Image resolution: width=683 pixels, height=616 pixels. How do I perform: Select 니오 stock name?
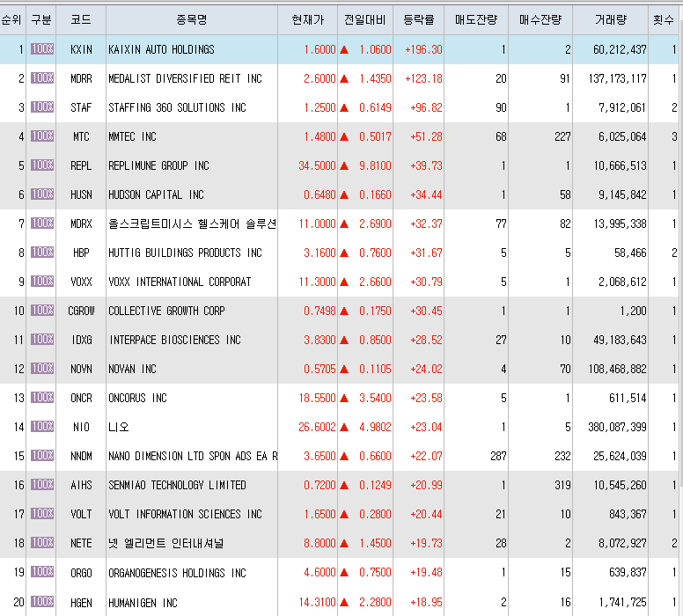[x=119, y=428]
